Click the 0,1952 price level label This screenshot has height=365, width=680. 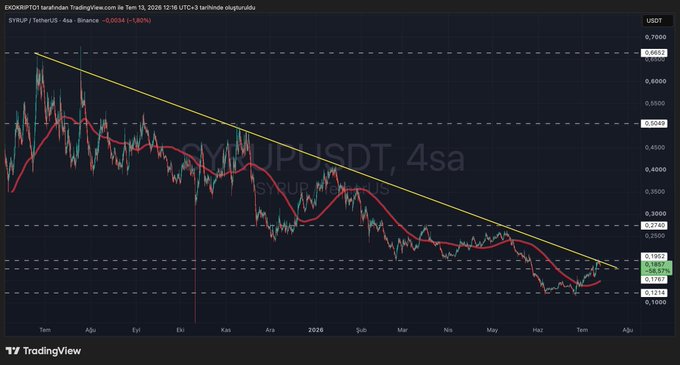point(655,257)
